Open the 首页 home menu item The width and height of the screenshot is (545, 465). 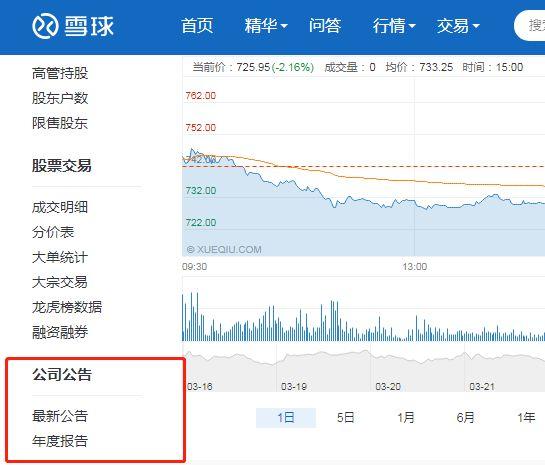tap(197, 26)
